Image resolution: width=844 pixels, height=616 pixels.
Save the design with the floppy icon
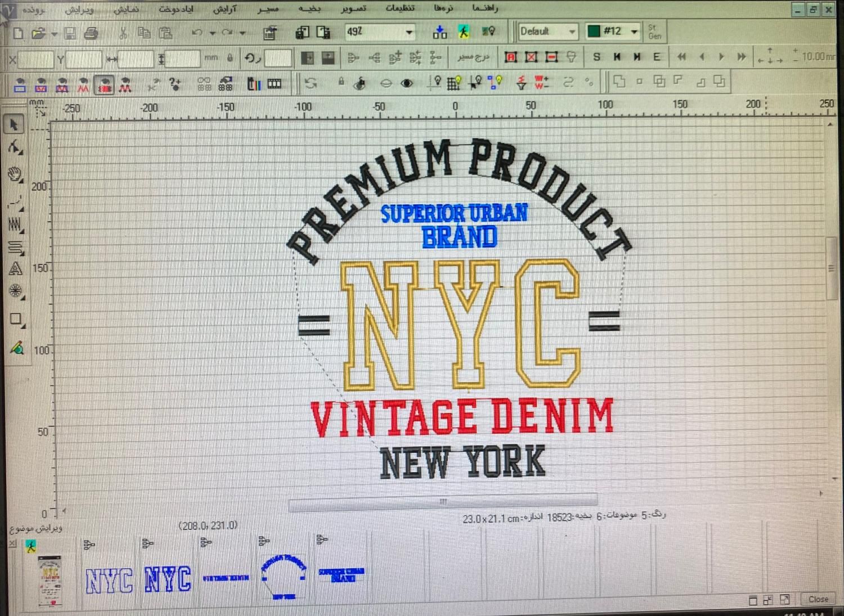click(x=70, y=34)
